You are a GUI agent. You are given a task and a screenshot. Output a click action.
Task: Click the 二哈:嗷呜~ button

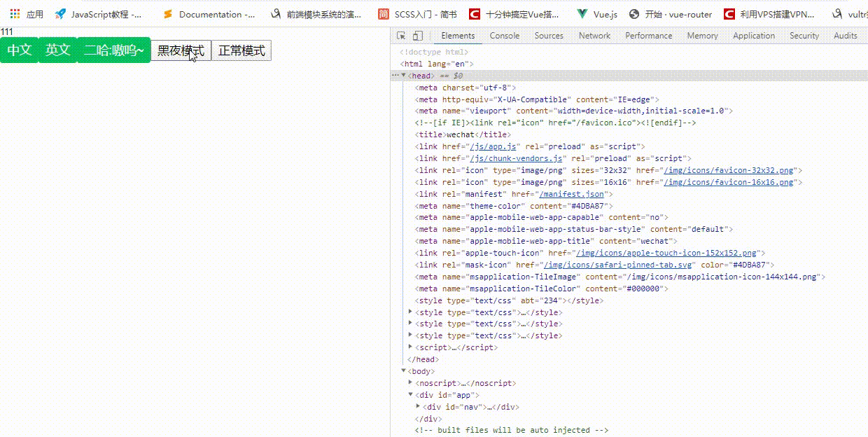pos(114,50)
